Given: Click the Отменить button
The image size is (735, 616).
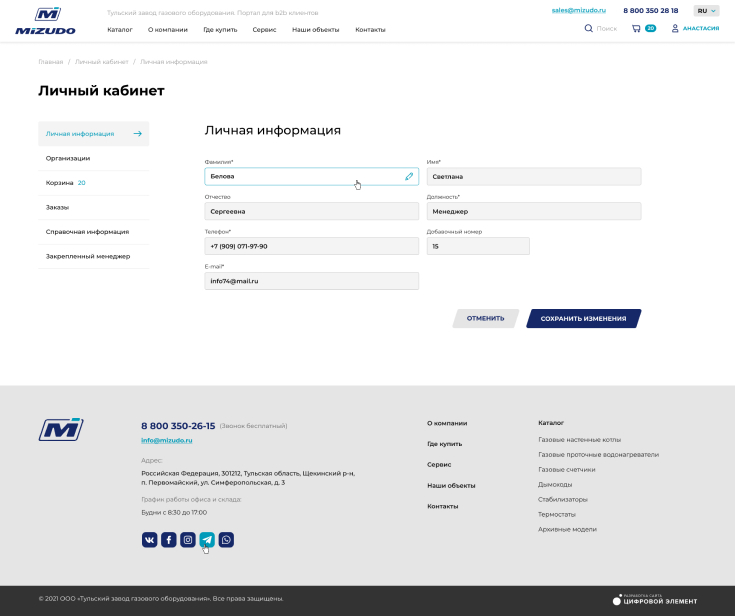Looking at the screenshot, I should coord(485,319).
